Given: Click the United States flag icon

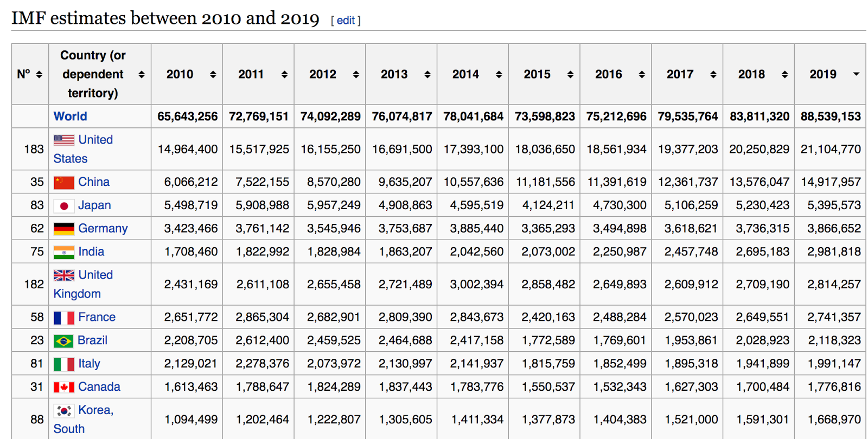Looking at the screenshot, I should [64, 140].
